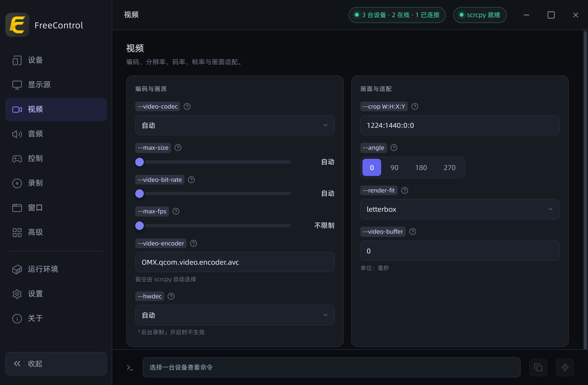Click the --video-encoder text field
This screenshot has height=385, width=588.
pyautogui.click(x=235, y=262)
